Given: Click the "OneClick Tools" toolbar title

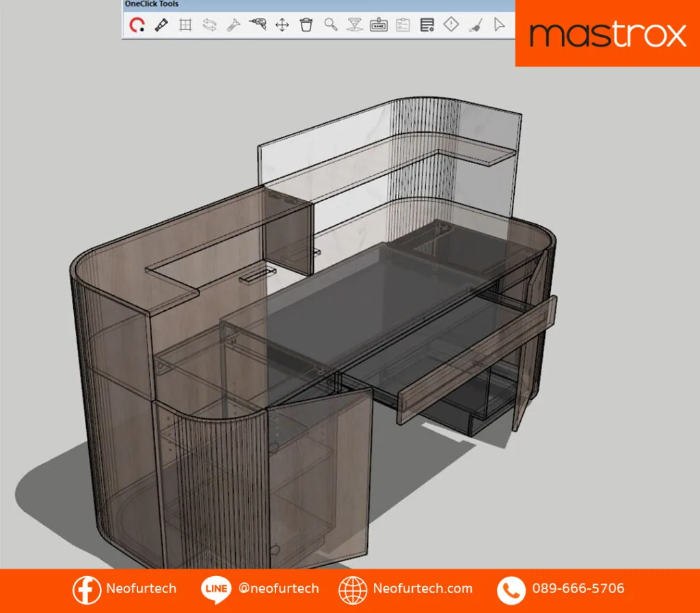Looking at the screenshot, I should (x=152, y=4).
